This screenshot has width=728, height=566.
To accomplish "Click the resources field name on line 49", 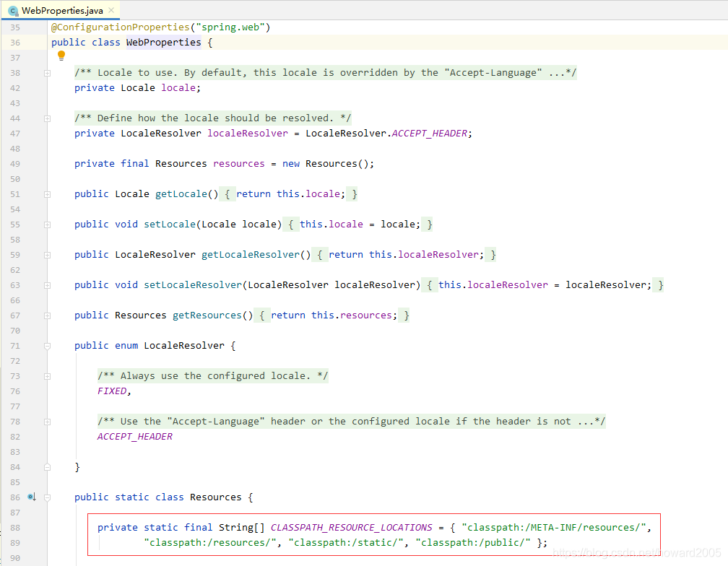I will click(238, 164).
